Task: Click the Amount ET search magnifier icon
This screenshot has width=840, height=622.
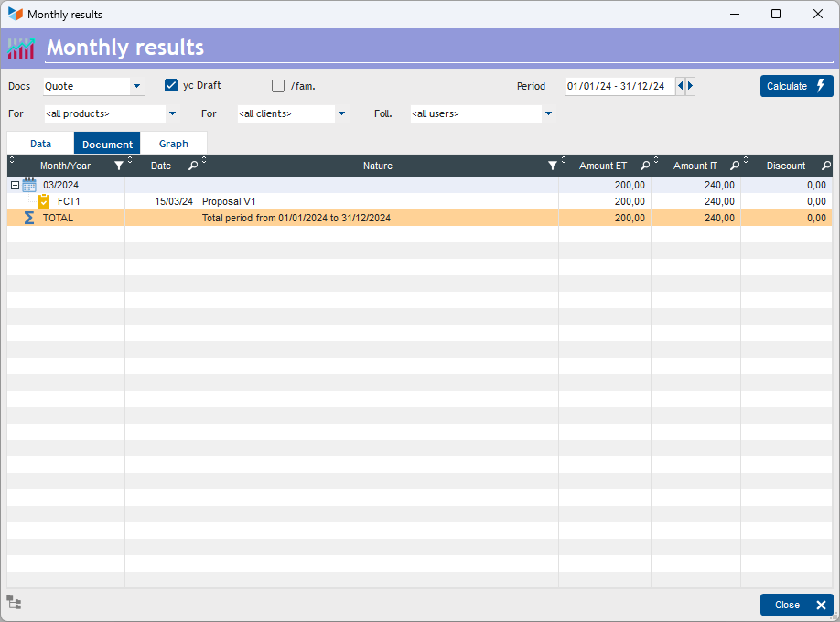Action: (644, 166)
